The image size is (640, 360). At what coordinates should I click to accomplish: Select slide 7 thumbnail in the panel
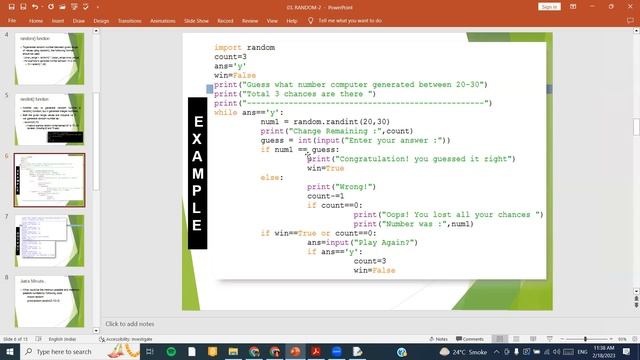(x=49, y=241)
